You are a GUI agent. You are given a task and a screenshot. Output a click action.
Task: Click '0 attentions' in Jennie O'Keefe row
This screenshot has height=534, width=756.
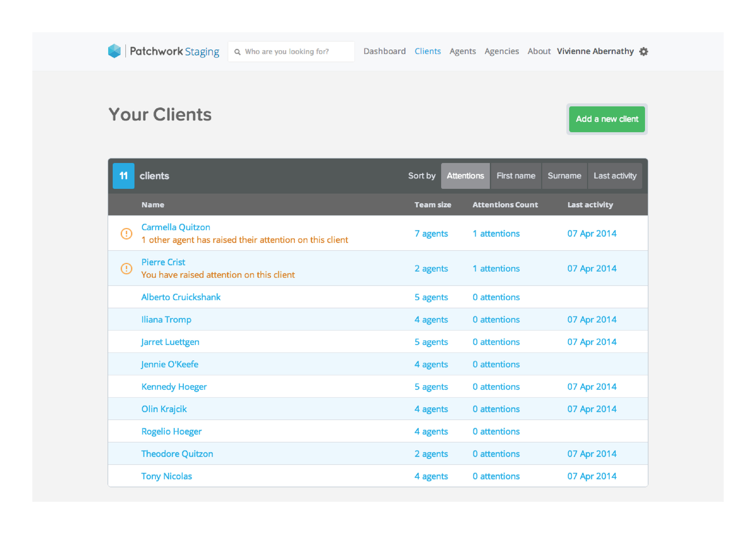click(496, 364)
